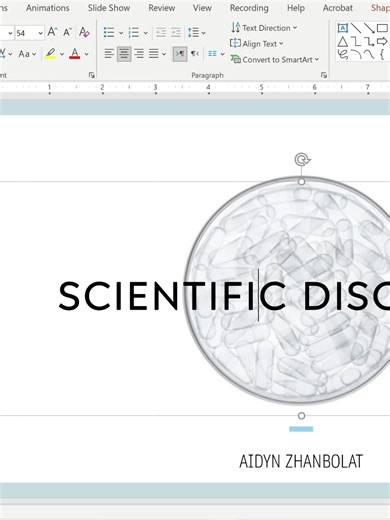Open the line spacing menu

click(x=196, y=33)
